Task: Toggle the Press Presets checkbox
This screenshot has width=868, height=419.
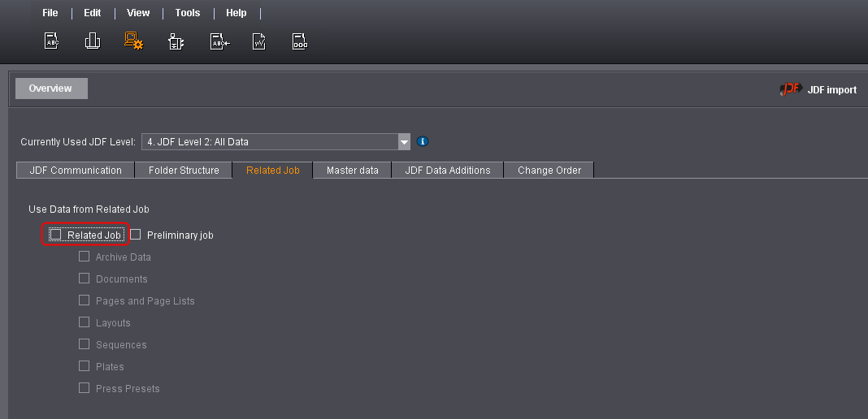Action: (x=84, y=388)
